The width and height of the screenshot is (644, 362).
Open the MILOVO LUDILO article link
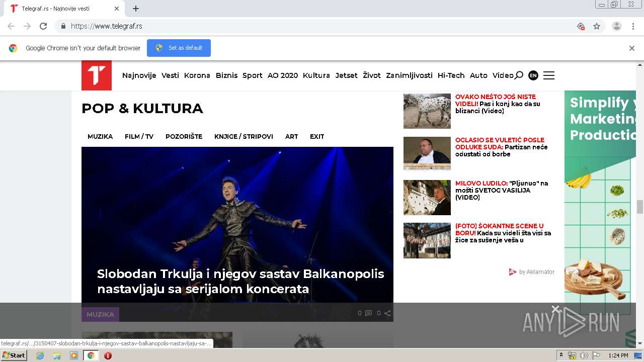(502, 191)
